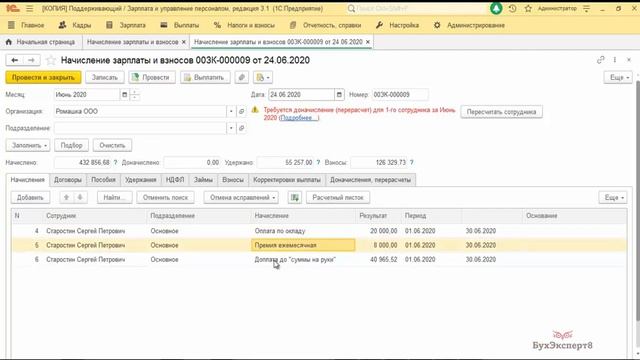Open Выплаты menu section
This screenshot has width=640, height=360.
[x=180, y=25]
